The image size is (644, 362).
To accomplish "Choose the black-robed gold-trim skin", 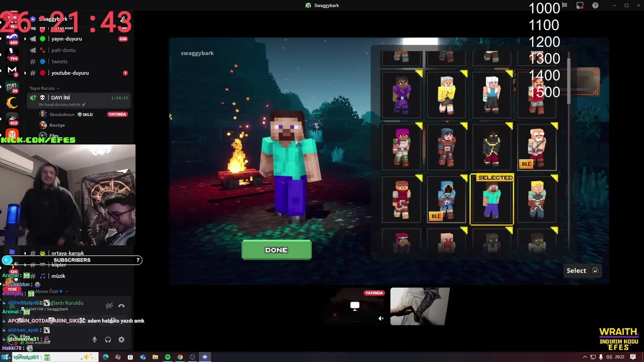I will point(492,147).
